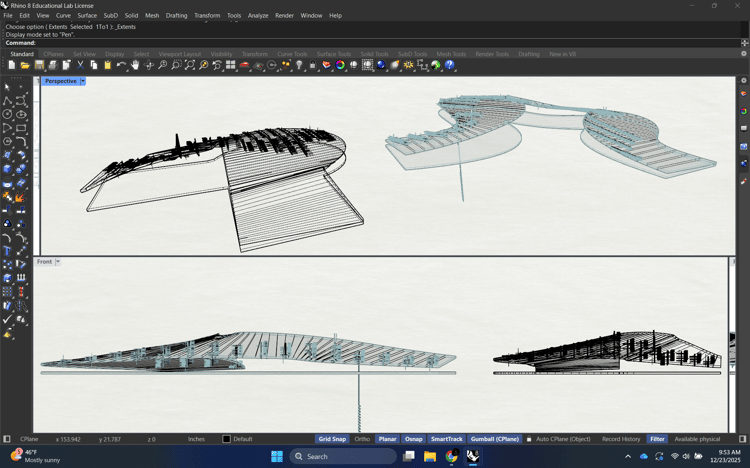The image size is (750, 468).
Task: Click the Cut scissors icon
Action: click(x=80, y=65)
